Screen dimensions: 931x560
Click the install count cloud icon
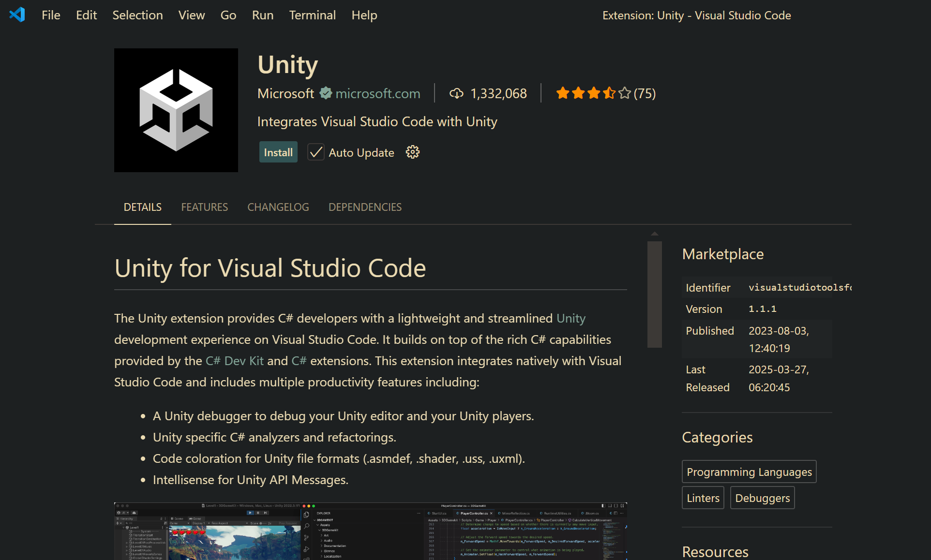pyautogui.click(x=456, y=93)
